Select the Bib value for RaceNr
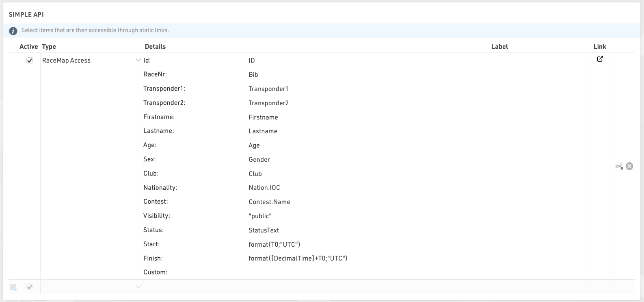Image resolution: width=644 pixels, height=302 pixels. (x=253, y=75)
